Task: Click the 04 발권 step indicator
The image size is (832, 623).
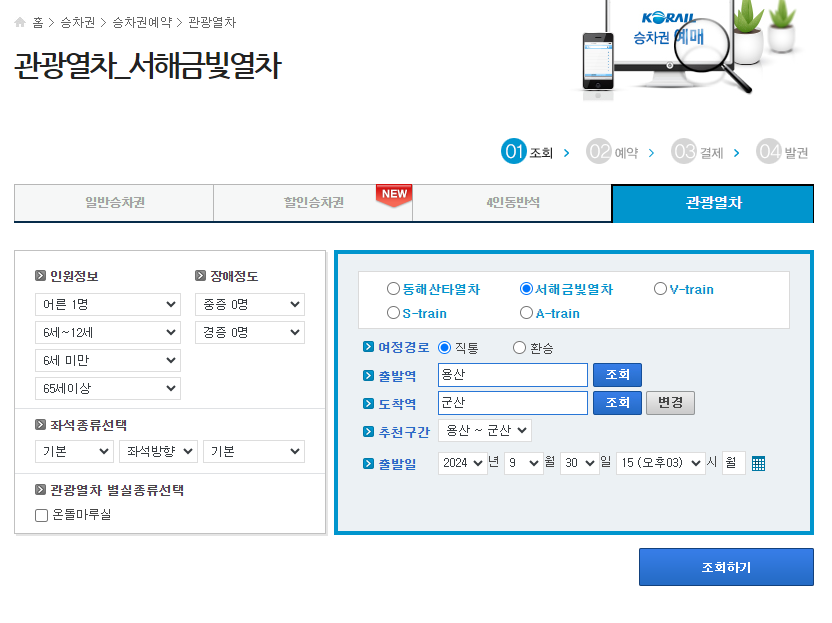Action: tap(782, 152)
